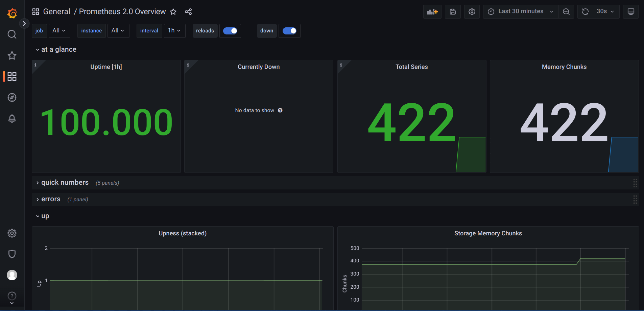This screenshot has width=644, height=311.
Task: Collapse the at a glance row
Action: [x=56, y=49]
